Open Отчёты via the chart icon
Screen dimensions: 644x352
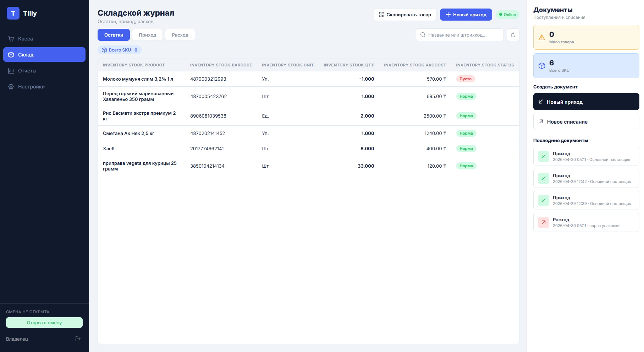pyautogui.click(x=11, y=71)
